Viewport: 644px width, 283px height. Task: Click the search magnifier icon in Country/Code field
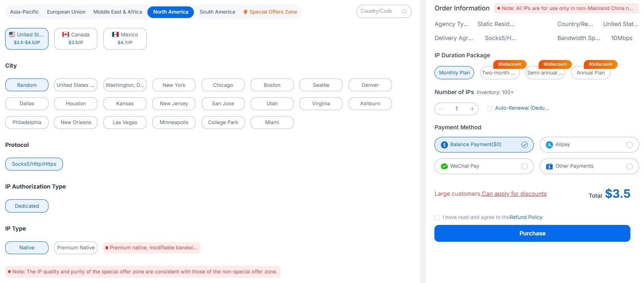pyautogui.click(x=404, y=11)
